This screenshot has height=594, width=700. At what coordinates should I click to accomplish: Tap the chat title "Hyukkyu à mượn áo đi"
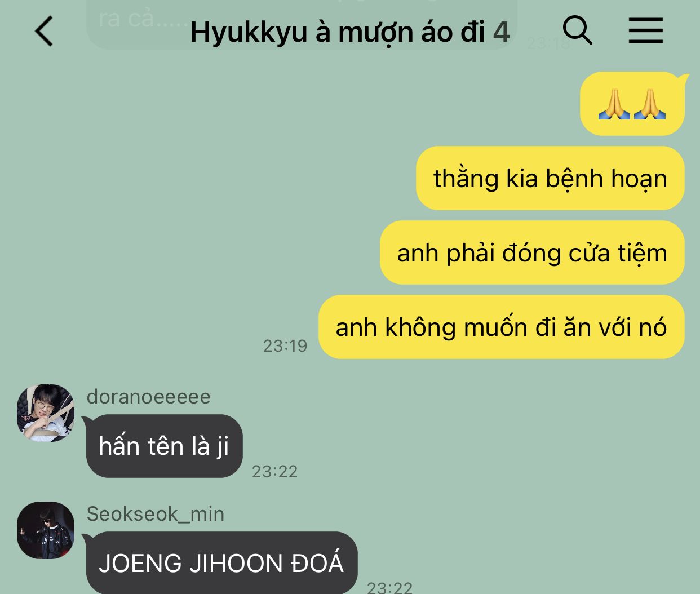coord(338,32)
